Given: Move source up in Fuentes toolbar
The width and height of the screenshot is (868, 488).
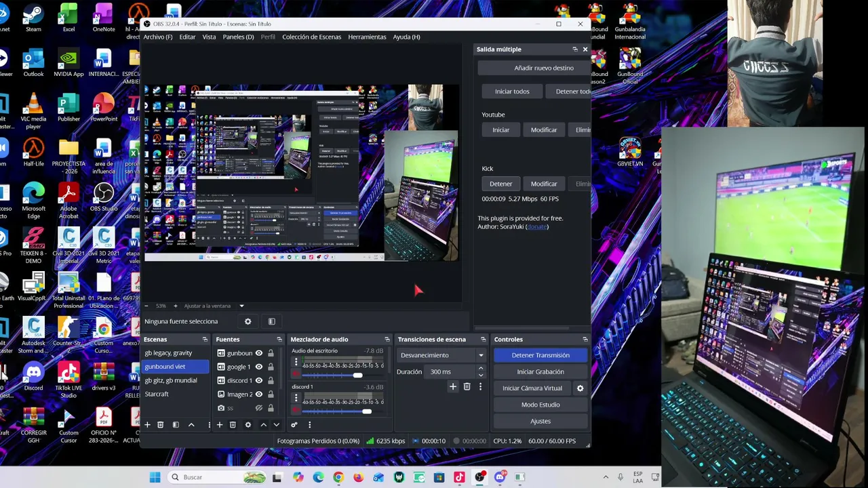Looking at the screenshot, I should 263,425.
